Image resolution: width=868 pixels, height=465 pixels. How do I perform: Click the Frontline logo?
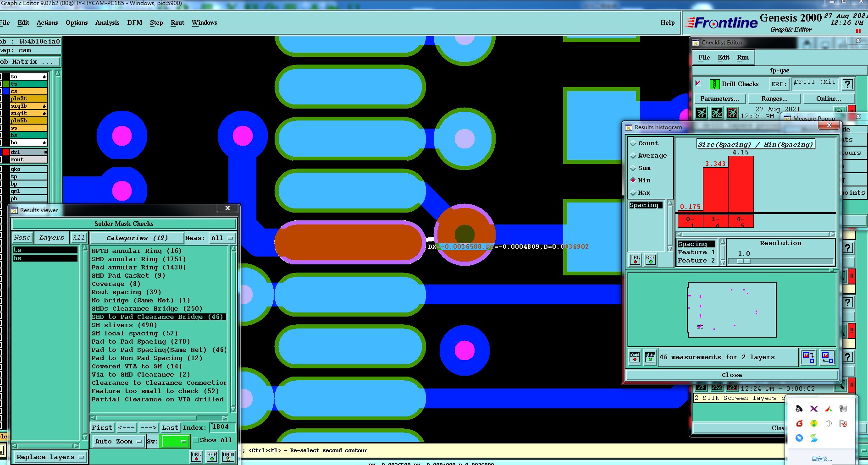pos(721,23)
